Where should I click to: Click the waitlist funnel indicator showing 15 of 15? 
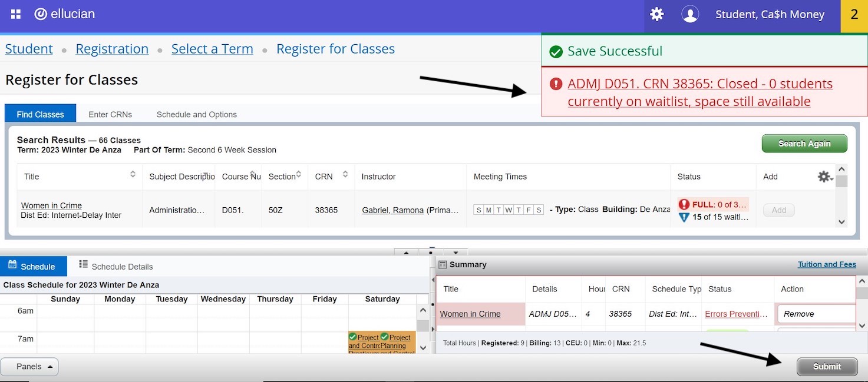pos(683,218)
